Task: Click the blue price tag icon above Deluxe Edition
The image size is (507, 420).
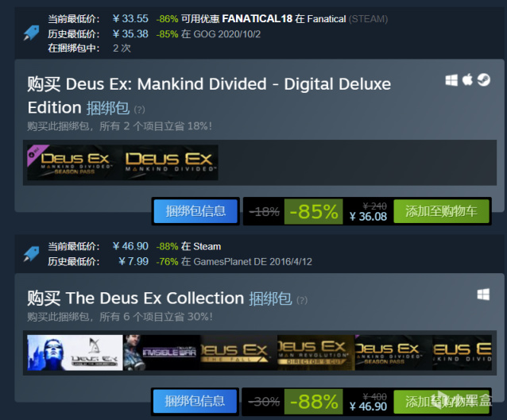Action: pyautogui.click(x=31, y=33)
